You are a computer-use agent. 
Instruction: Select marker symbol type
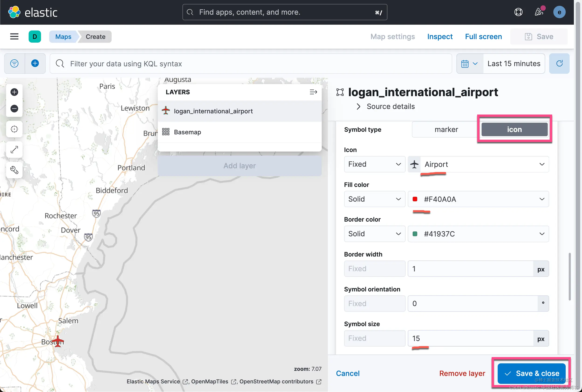point(446,129)
